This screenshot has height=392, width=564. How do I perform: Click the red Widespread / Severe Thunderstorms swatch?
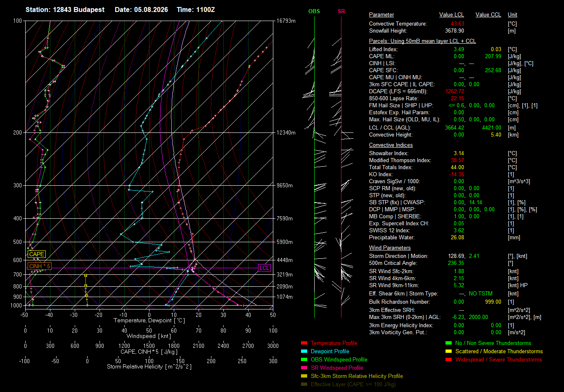pyautogui.click(x=449, y=359)
